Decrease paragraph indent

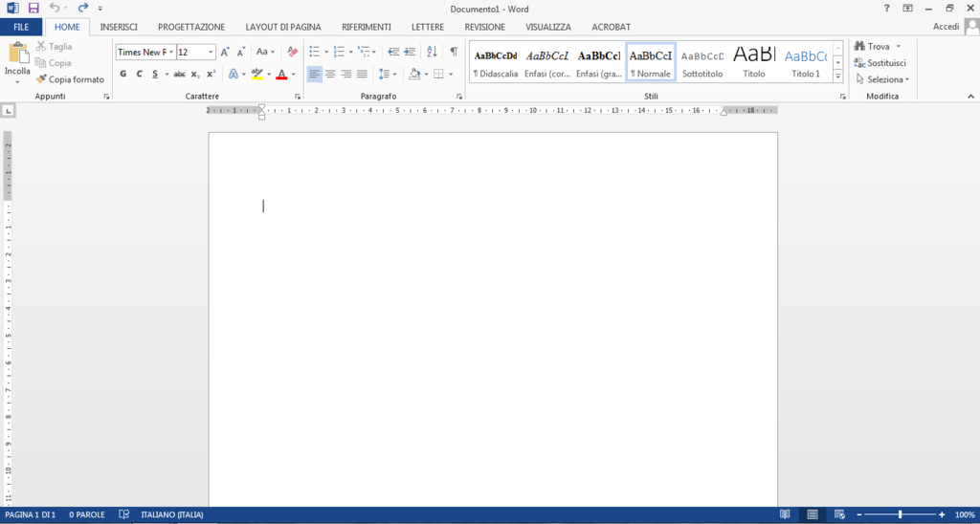(x=393, y=52)
